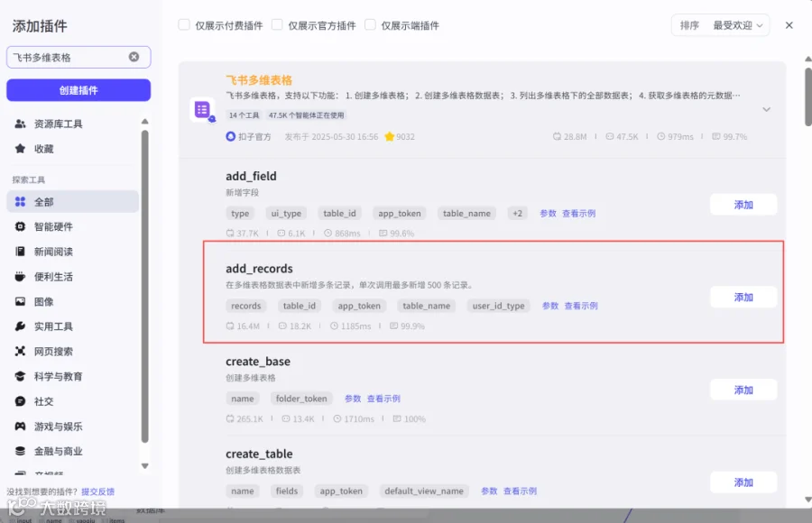Check 仅展示端插件 checkbox
Image resolution: width=812 pixels, height=523 pixels.
(x=370, y=25)
